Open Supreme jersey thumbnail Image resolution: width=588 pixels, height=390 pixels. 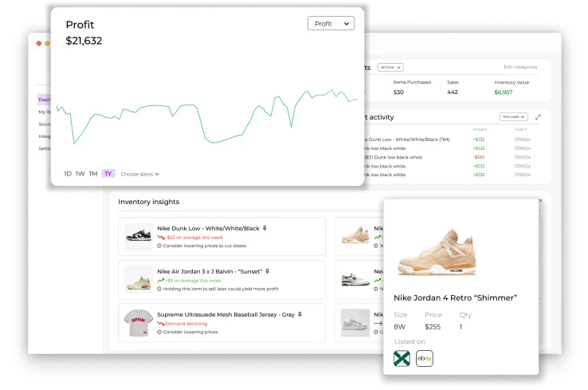139,323
